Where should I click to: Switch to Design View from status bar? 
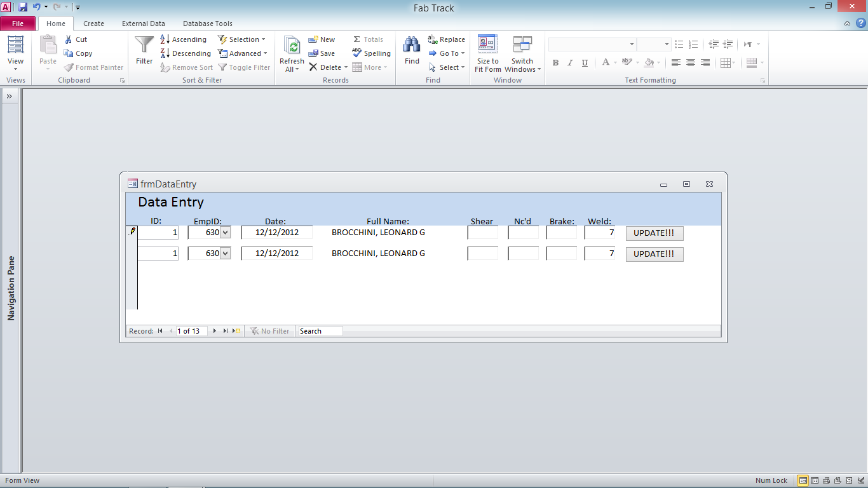[x=860, y=481]
